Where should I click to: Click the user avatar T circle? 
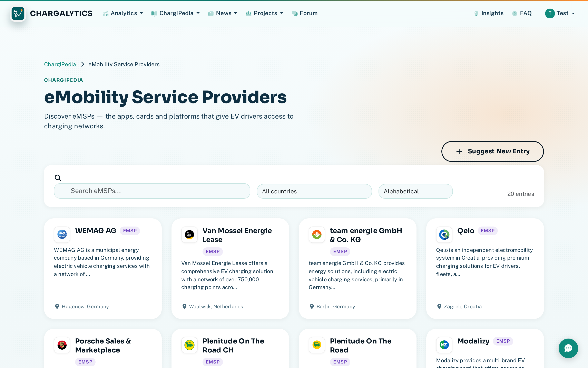pos(550,13)
